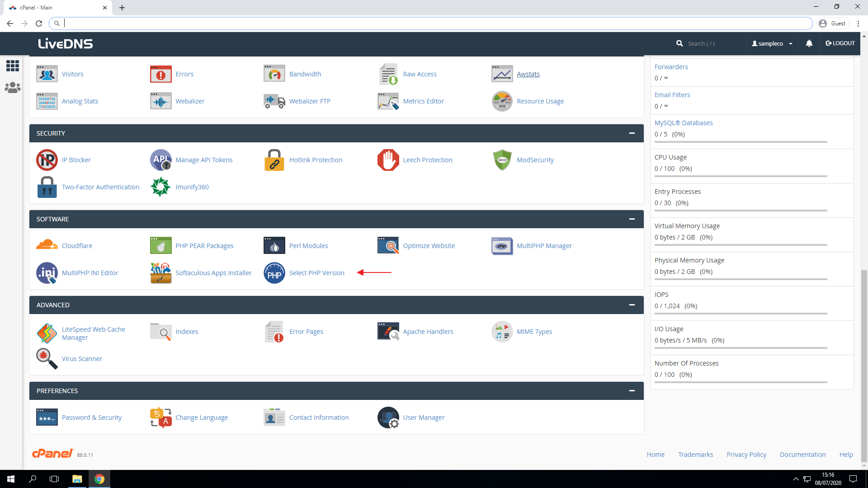The image size is (868, 488).
Task: Open the MySQL Databases statistics link
Action: (x=684, y=123)
